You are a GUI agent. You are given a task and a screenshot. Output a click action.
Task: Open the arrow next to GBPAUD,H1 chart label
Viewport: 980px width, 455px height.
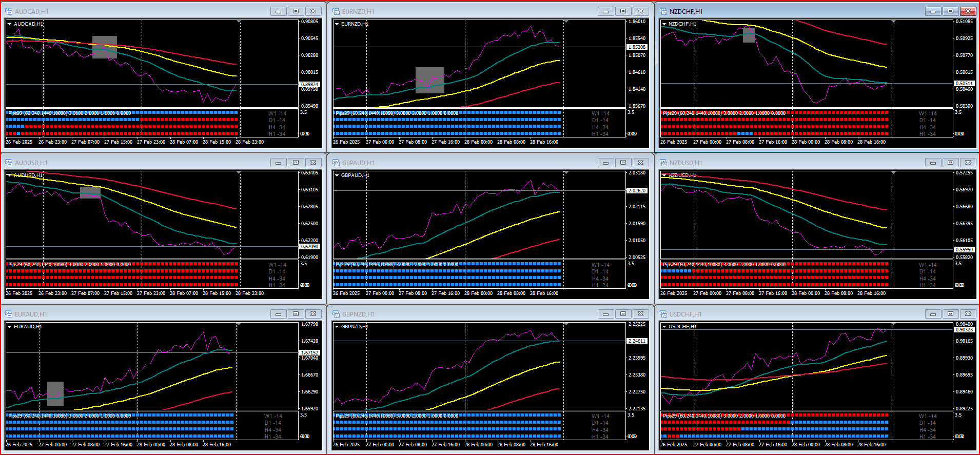[x=337, y=175]
